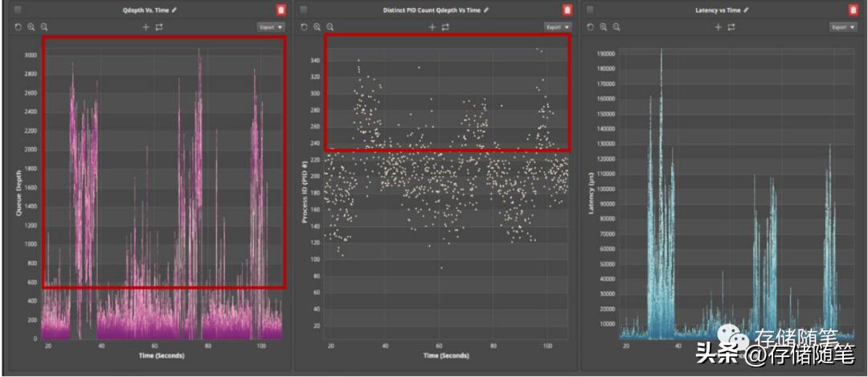Click the Qdepth Vs. Time panel title

143,10
